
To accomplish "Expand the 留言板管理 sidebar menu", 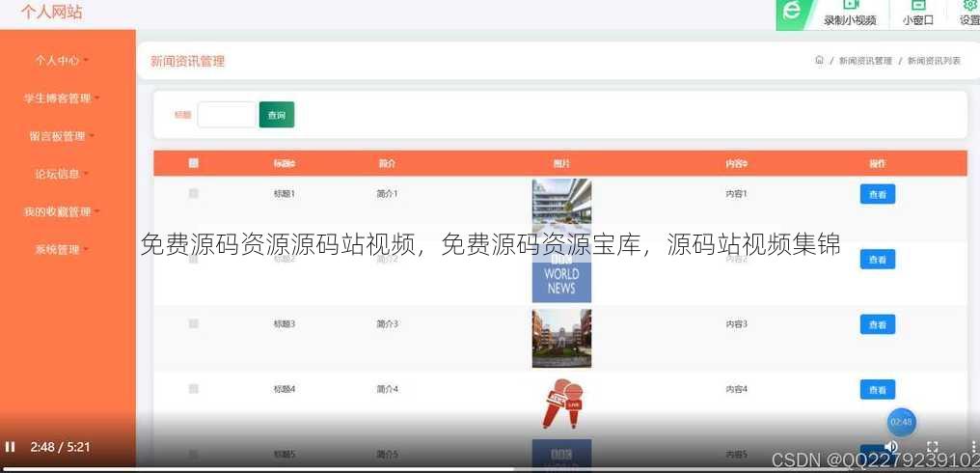I will click(x=62, y=136).
